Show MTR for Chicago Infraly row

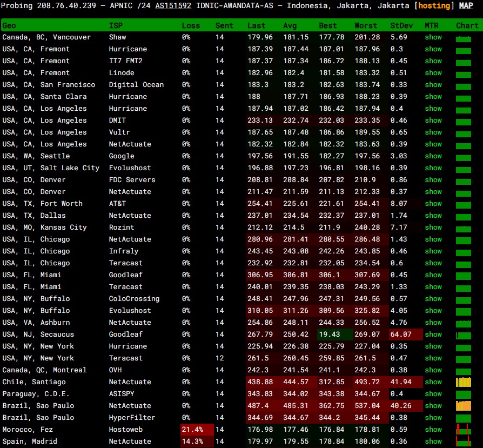click(433, 251)
